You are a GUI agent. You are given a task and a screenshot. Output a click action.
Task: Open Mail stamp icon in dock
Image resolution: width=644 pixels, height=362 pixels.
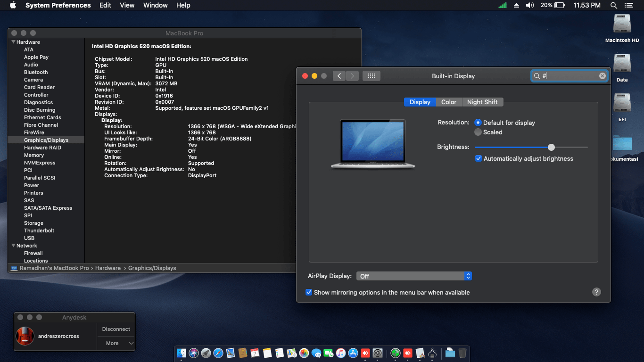(231, 353)
